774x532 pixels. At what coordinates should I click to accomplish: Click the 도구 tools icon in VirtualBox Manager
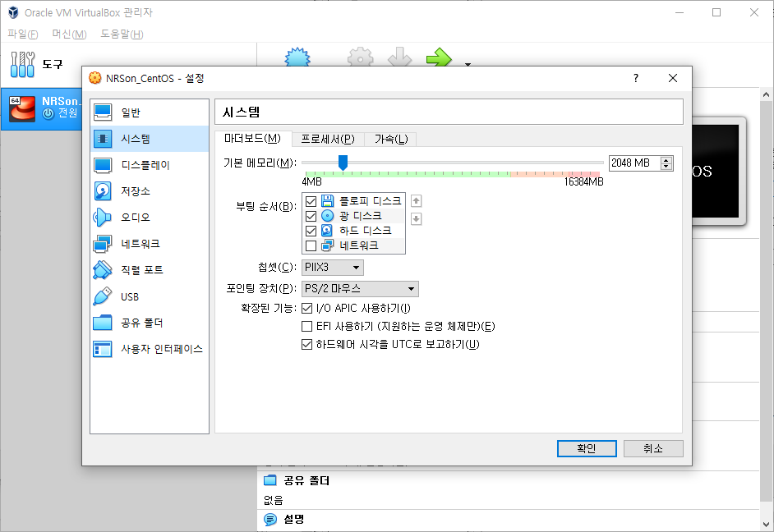pyautogui.click(x=22, y=65)
